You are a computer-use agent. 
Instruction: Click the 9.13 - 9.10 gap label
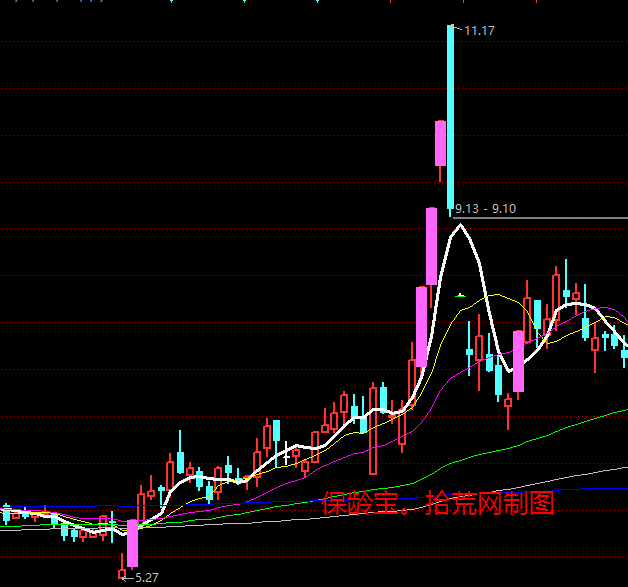pos(485,209)
